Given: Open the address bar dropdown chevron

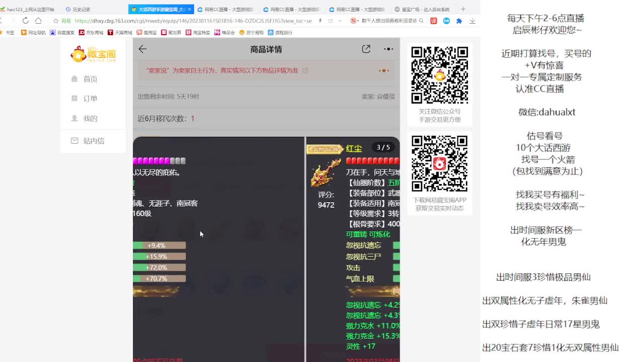Looking at the screenshot, I should [340, 21].
